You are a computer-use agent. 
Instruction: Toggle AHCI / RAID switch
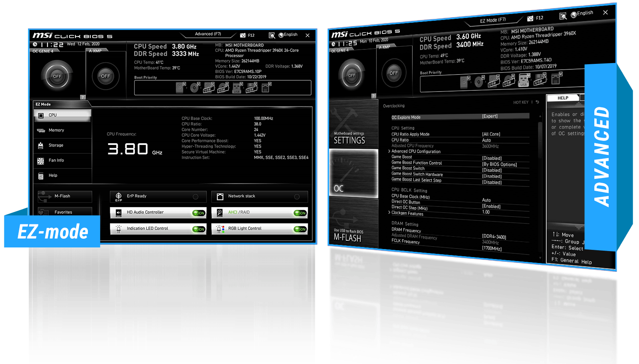tap(300, 213)
